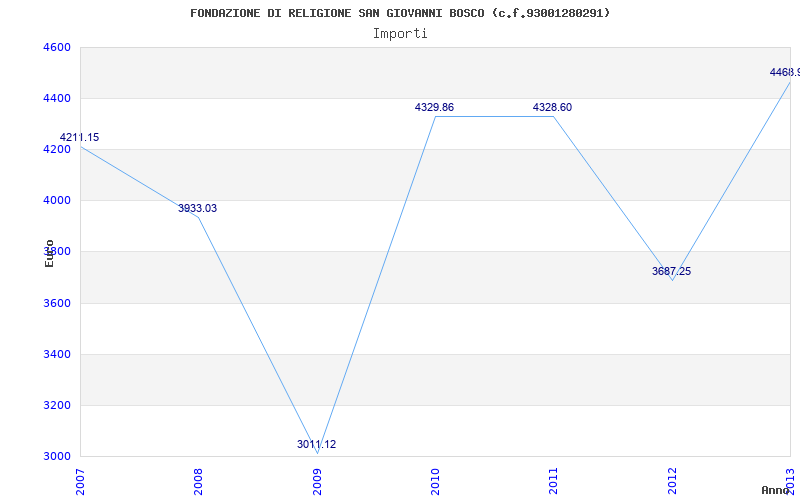Click the Importi subtitle
800x500 pixels.
coord(400,34)
